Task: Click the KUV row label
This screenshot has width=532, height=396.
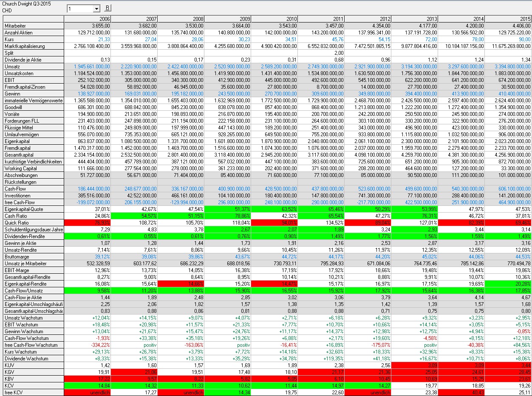Action: [x=34, y=365]
